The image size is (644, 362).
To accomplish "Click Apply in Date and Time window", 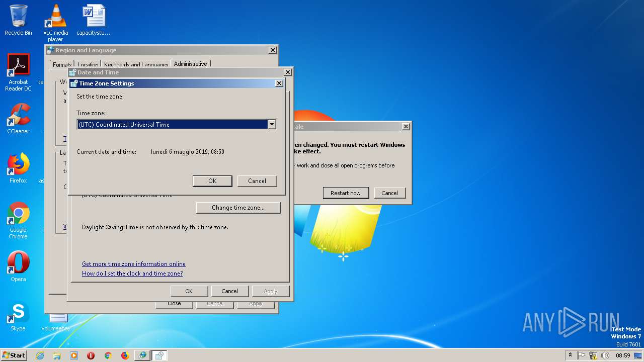I will 271,291.
